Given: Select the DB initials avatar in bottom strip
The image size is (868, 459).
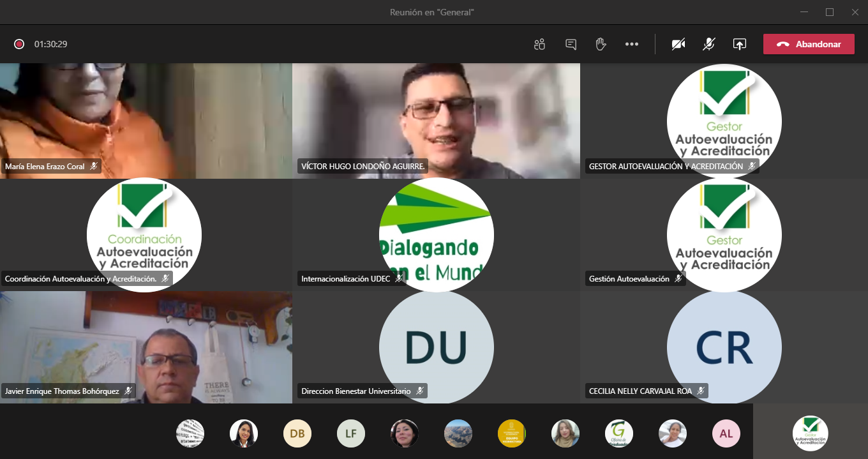Looking at the screenshot, I should [297, 433].
